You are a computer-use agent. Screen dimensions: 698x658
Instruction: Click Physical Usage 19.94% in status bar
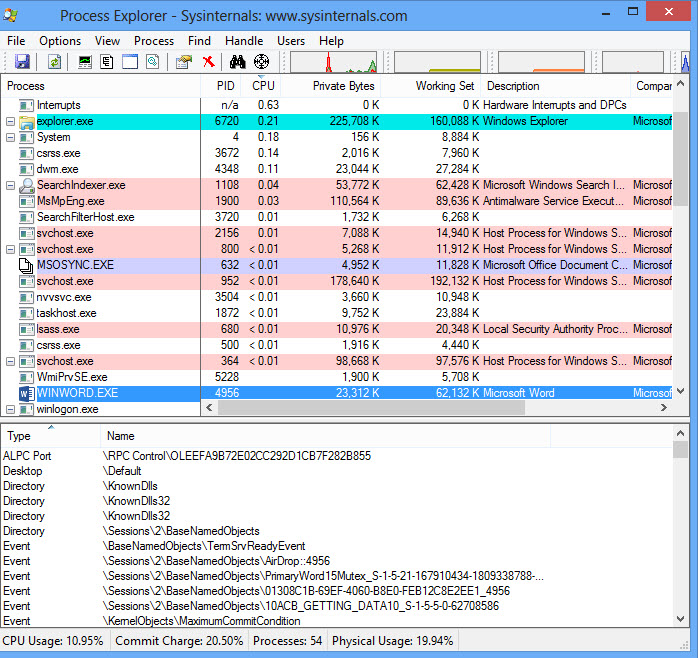(x=393, y=641)
